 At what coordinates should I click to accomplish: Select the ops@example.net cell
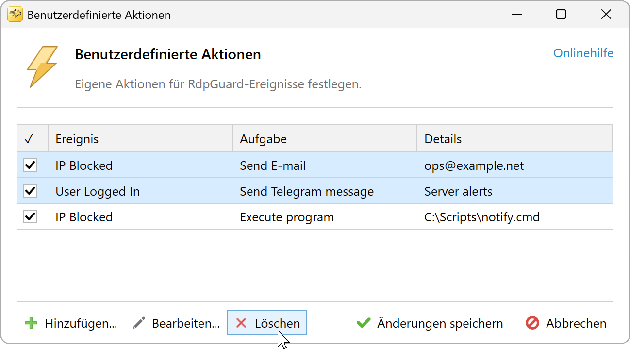pos(514,165)
